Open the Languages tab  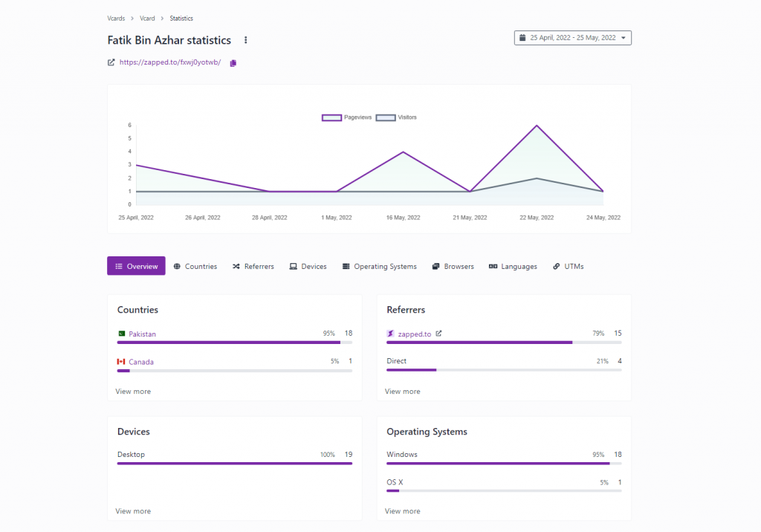pyautogui.click(x=513, y=266)
